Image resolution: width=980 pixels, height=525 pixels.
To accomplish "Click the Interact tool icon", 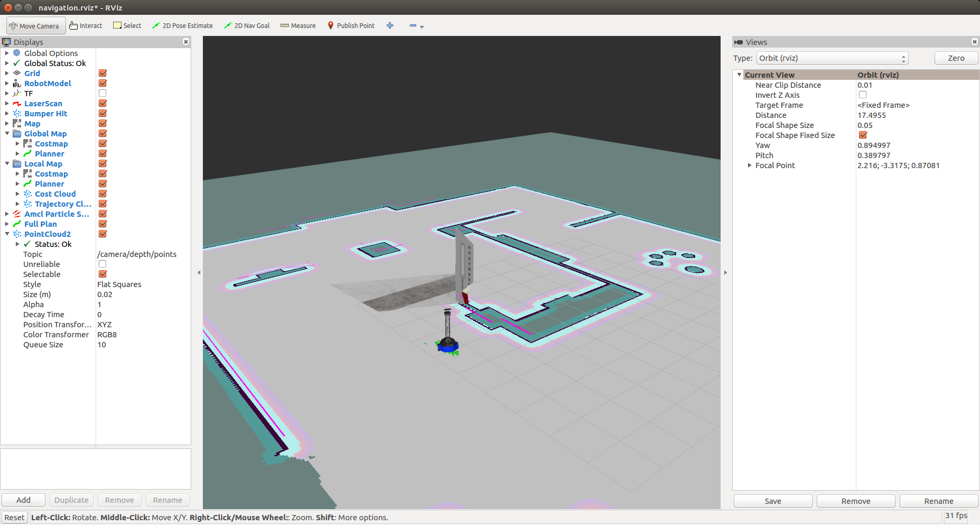I will pyautogui.click(x=73, y=25).
